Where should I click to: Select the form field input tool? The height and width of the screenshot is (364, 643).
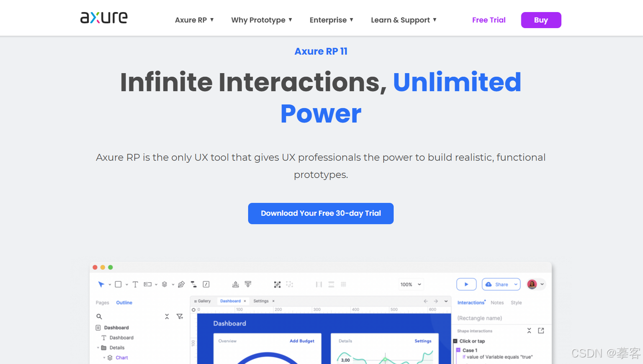(147, 284)
